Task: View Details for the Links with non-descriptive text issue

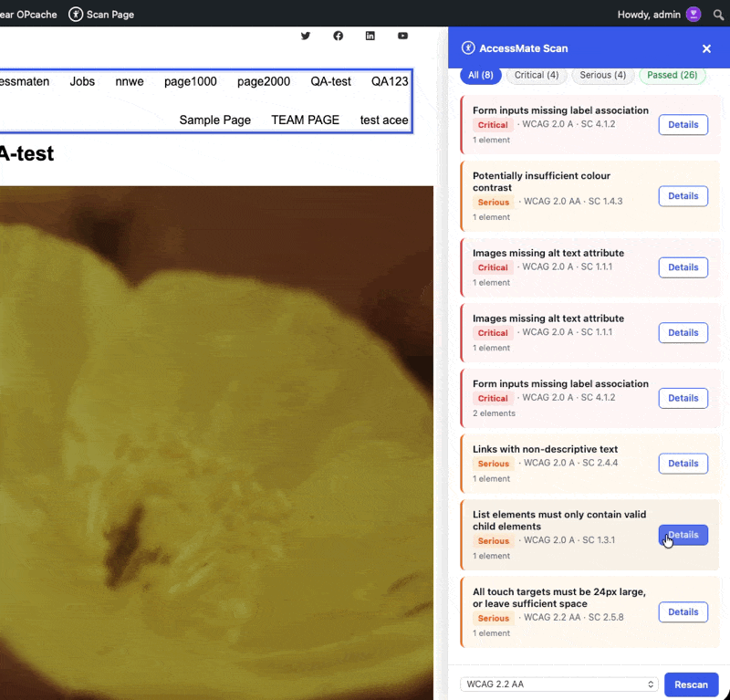Action: click(x=683, y=464)
